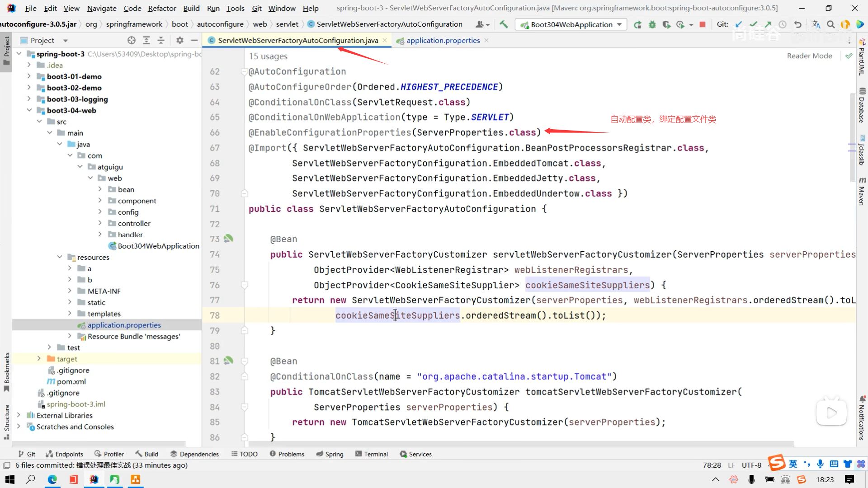Switch to application.properties editor tab
The image size is (868, 488).
click(x=443, y=40)
